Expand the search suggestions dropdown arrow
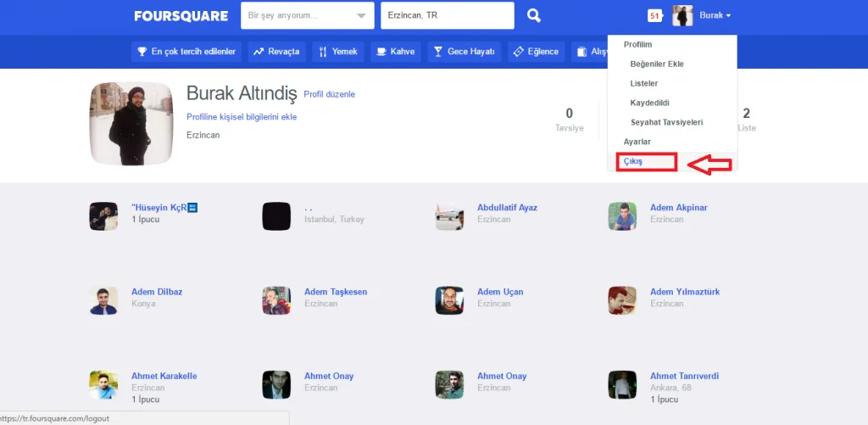Screen dimensions: 868x425 [x=362, y=16]
